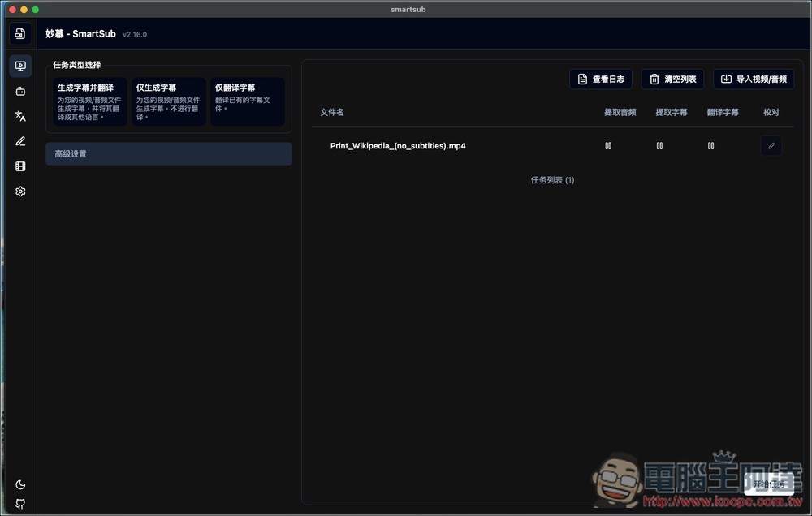Click the 开始任务 button
The width and height of the screenshot is (812, 516).
(x=769, y=484)
